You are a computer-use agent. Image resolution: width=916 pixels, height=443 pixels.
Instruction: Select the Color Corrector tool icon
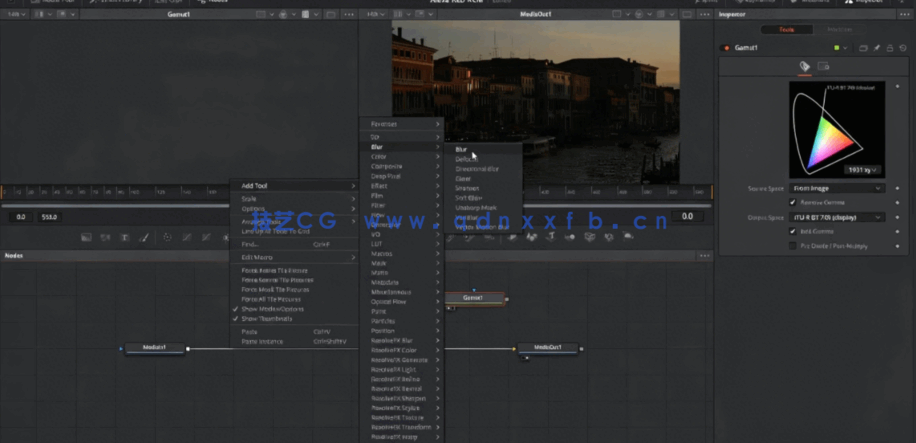(x=167, y=237)
